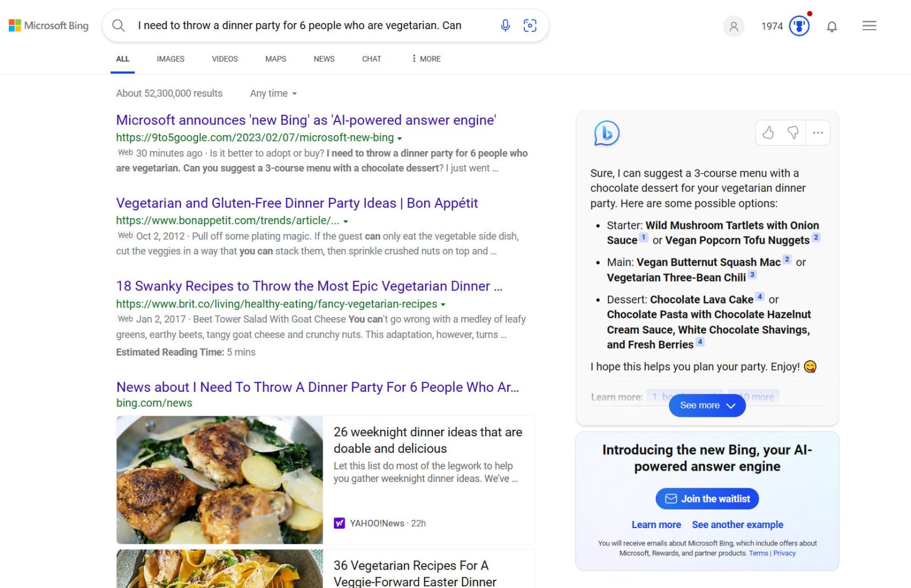Open the See another example link
This screenshot has width=911, height=588.
(x=737, y=525)
